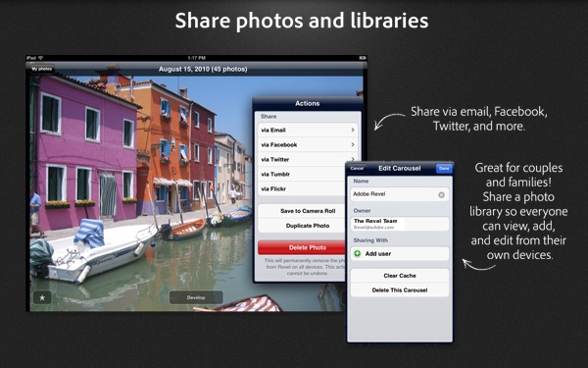Open the via Email chevron
This screenshot has width=588, height=368.
353,130
